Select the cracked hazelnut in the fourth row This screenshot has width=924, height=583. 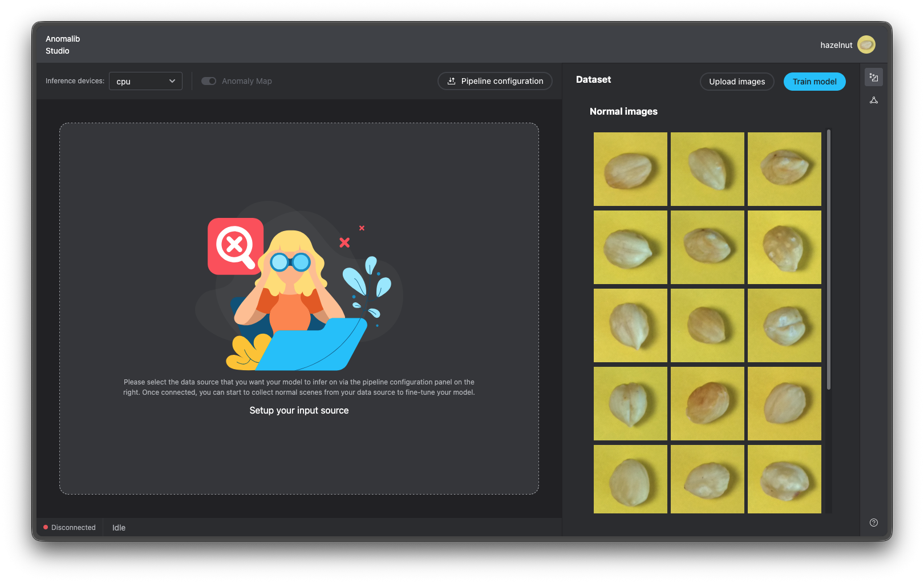click(630, 403)
